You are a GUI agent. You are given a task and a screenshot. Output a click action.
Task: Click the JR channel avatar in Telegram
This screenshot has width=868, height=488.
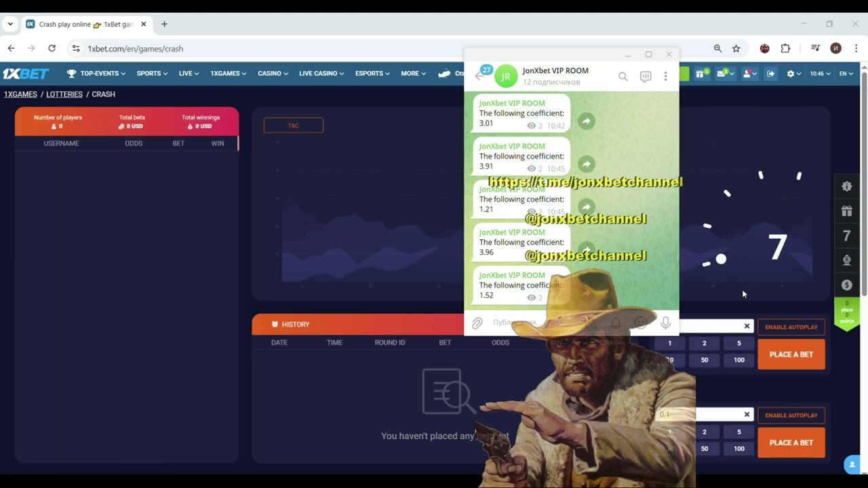click(505, 76)
